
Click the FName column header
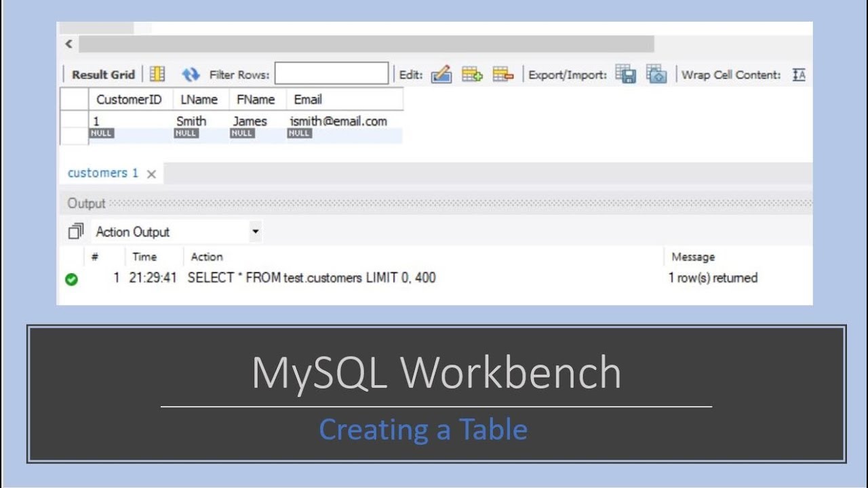258,100
